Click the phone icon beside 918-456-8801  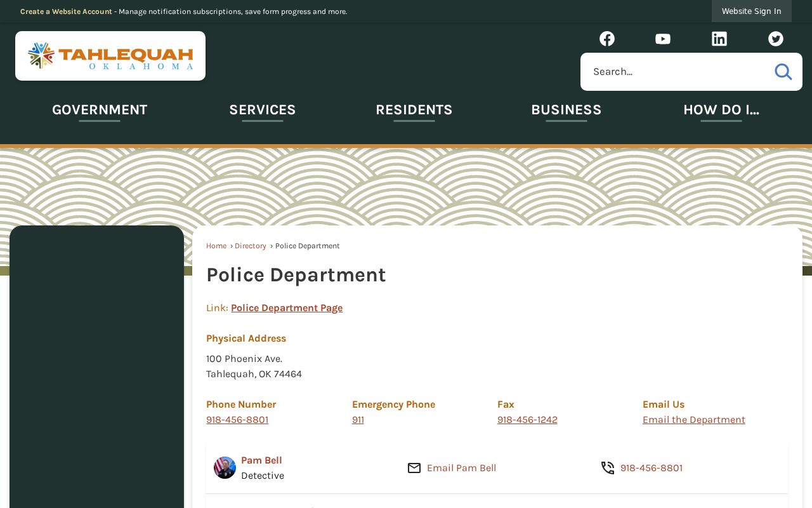coord(608,468)
